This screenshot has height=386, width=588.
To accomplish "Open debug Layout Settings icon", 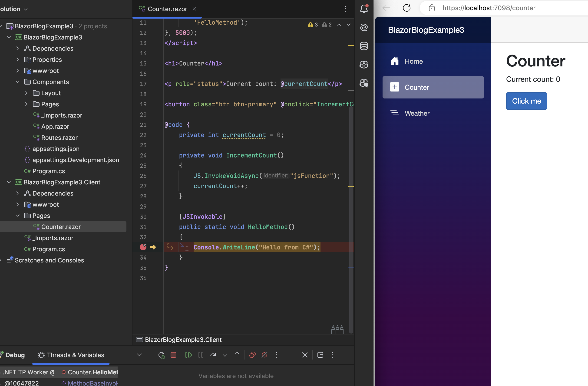I will [x=320, y=355].
